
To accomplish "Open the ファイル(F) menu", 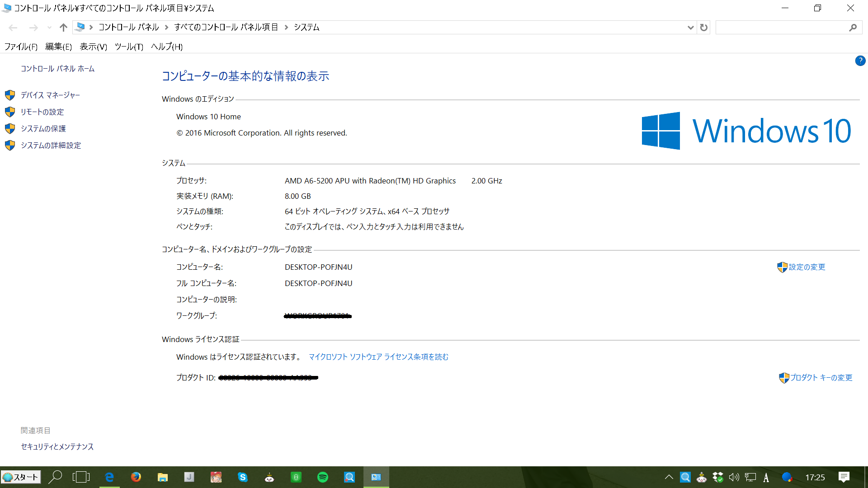I will [21, 47].
